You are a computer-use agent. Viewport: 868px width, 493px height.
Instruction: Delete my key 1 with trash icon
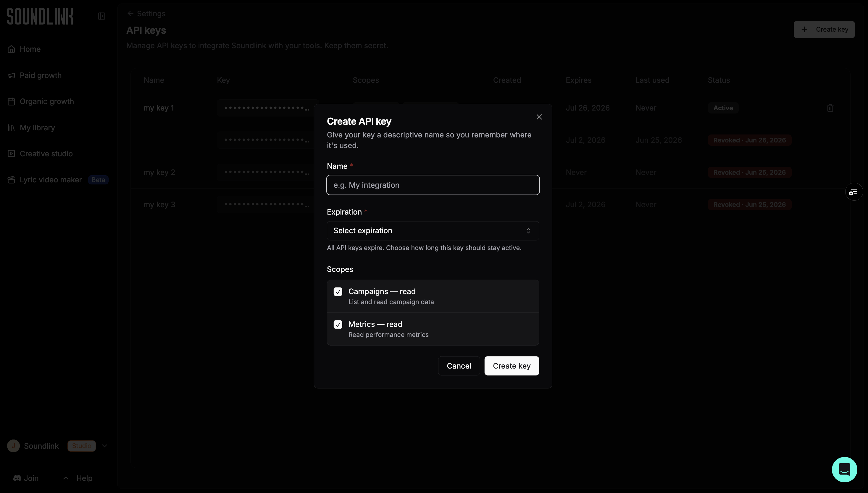pos(830,108)
